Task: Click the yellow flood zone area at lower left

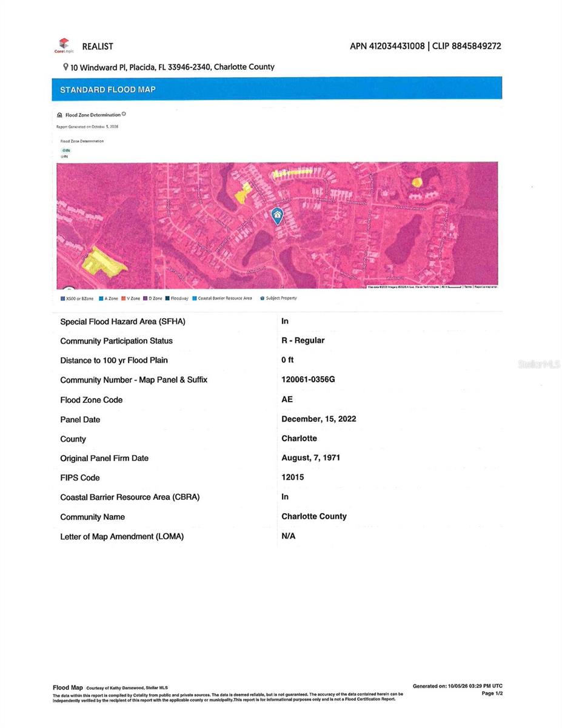Action: click(x=102, y=262)
